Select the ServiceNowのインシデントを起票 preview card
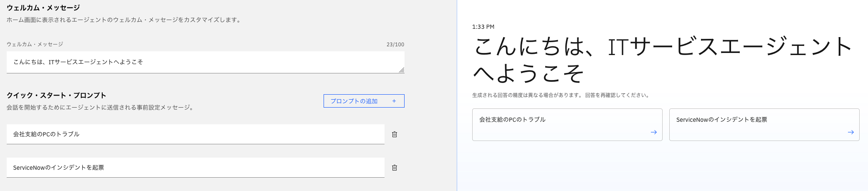868x191 pixels. pyautogui.click(x=764, y=125)
